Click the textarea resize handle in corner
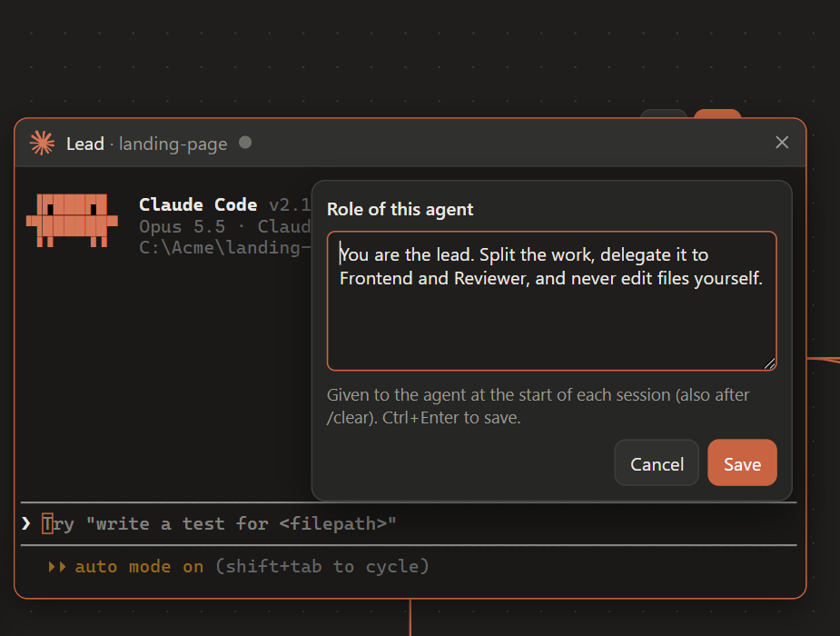 pos(769,363)
